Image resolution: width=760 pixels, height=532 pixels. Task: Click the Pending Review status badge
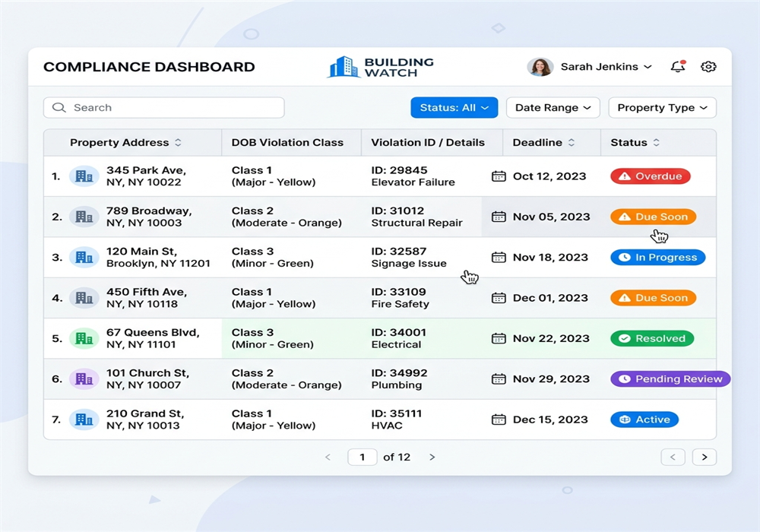670,379
